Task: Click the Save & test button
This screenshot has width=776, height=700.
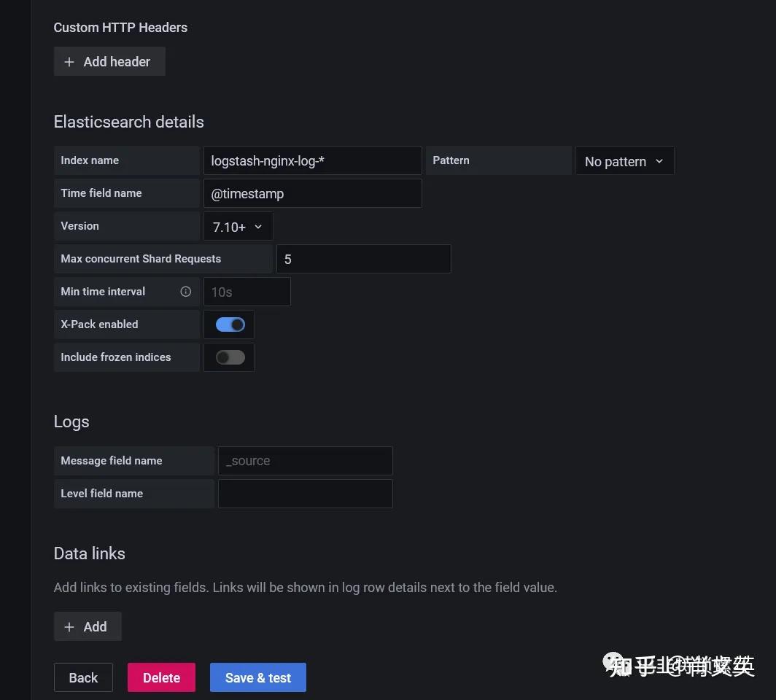Action: pyautogui.click(x=257, y=677)
